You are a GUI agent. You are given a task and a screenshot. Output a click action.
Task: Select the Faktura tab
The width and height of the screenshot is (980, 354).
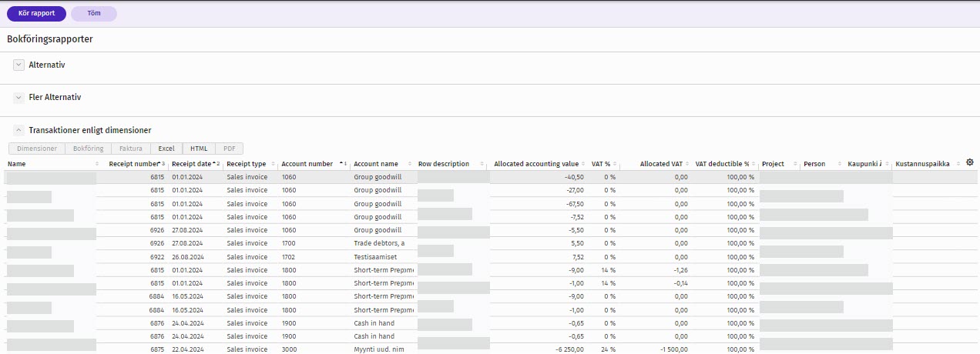(x=131, y=149)
